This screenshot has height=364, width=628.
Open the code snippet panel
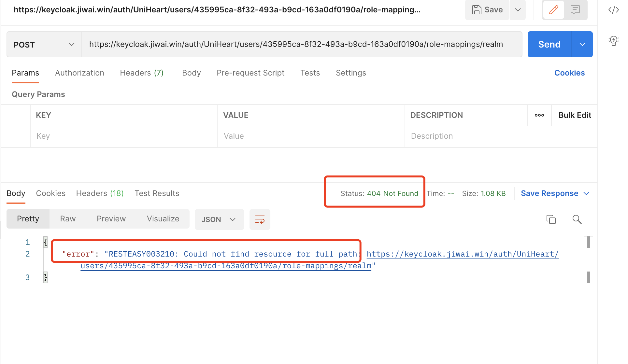coord(613,10)
